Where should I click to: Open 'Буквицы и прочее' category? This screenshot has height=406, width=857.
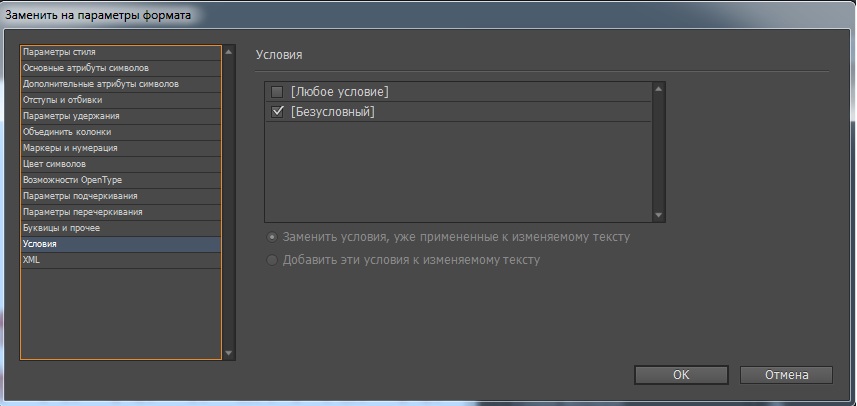(x=121, y=228)
